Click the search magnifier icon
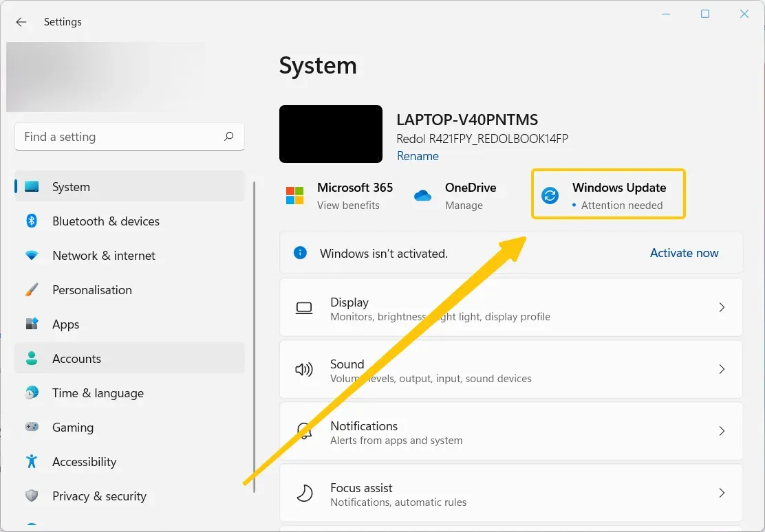 [229, 137]
